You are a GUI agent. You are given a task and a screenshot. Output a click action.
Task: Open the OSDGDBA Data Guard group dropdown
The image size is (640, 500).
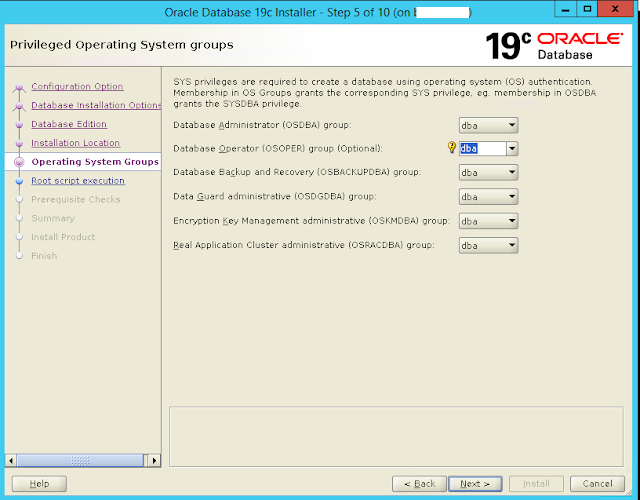click(488, 196)
